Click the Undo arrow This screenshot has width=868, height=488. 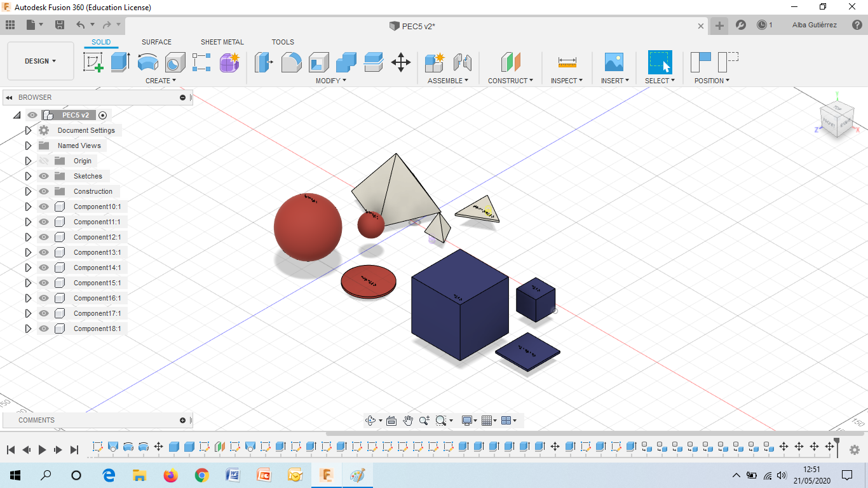[x=80, y=25]
